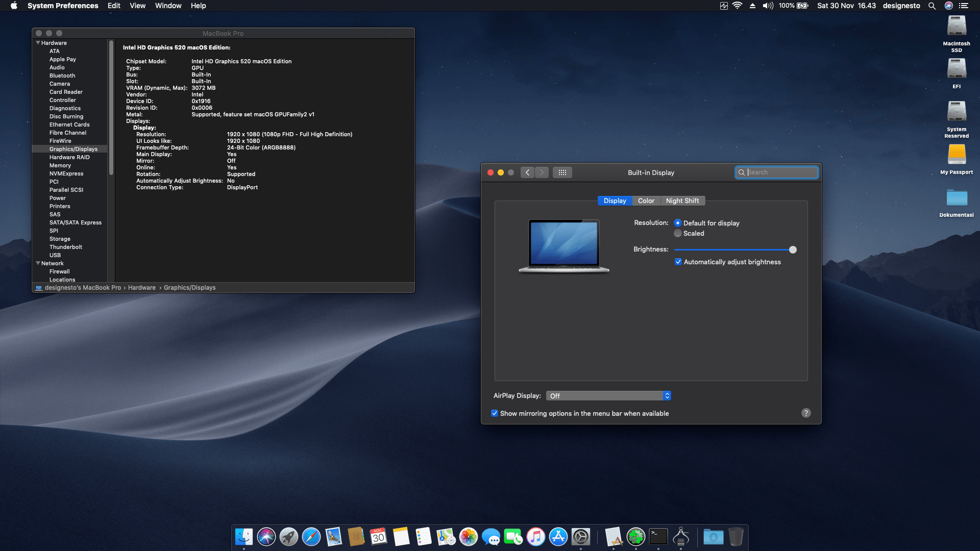This screenshot has width=980, height=551.
Task: Click the help question mark button
Action: [x=806, y=413]
